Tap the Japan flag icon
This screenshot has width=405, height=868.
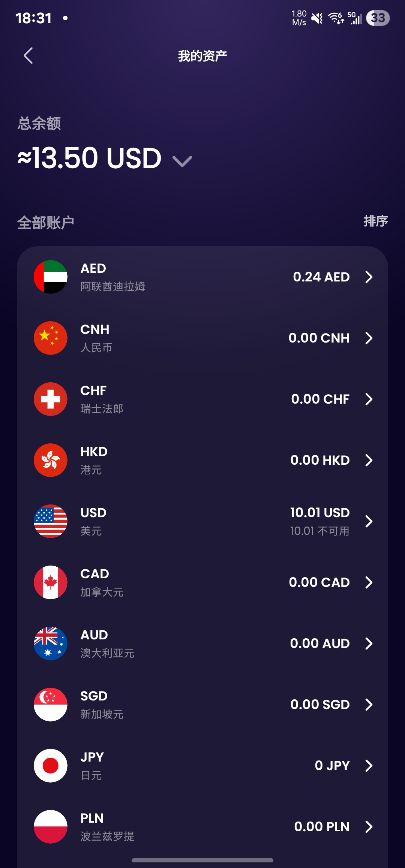(51, 766)
